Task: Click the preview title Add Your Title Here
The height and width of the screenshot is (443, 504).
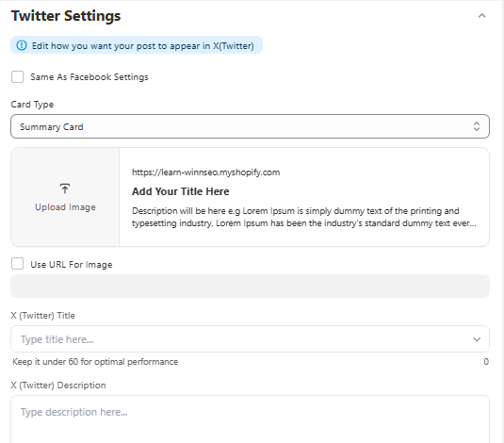Action: (181, 191)
